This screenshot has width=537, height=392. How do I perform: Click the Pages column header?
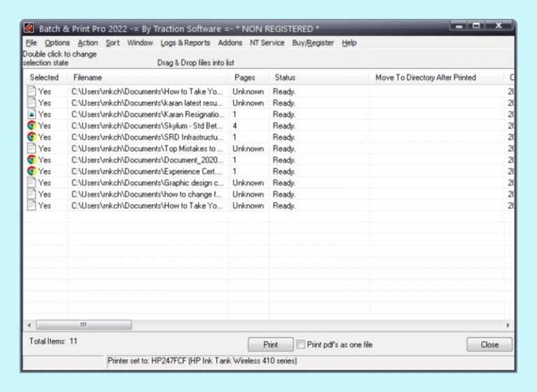tap(249, 78)
